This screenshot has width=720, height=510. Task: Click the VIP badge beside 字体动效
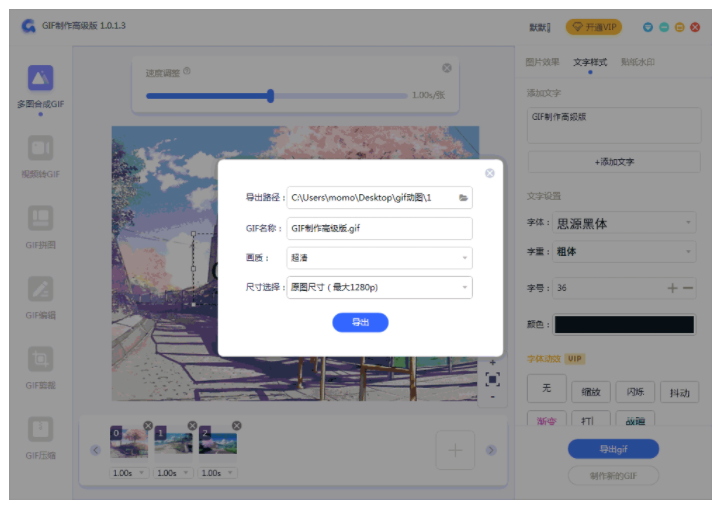pos(574,359)
